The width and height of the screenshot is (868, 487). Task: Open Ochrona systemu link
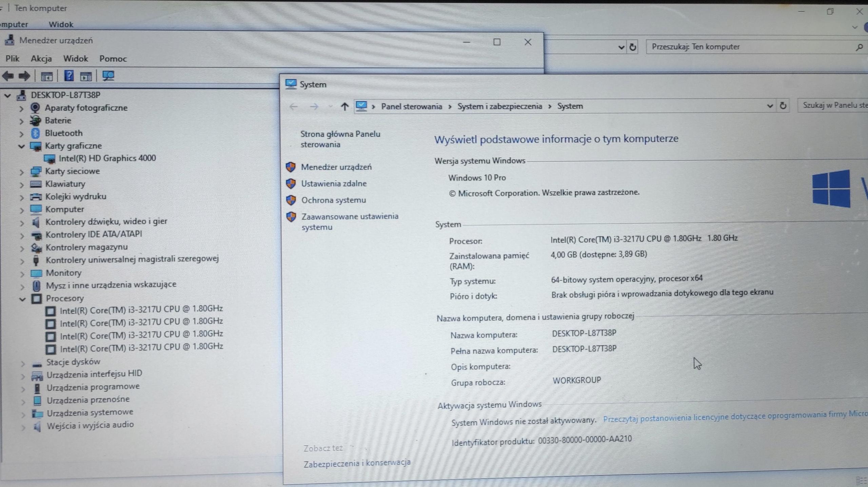[x=334, y=200]
